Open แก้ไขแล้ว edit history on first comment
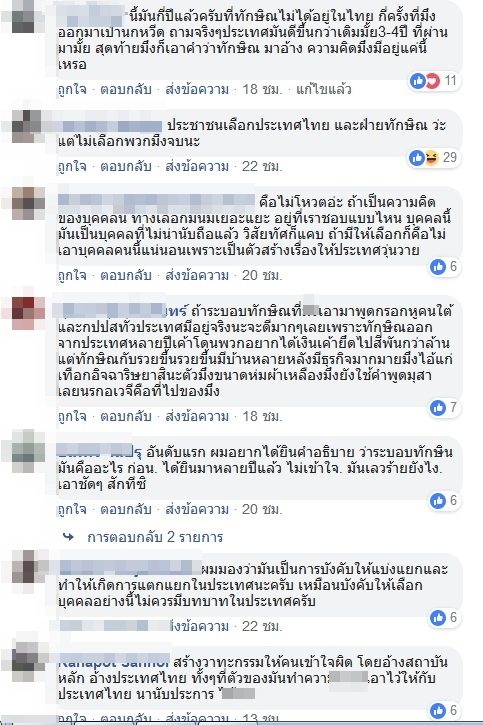483x725 pixels. click(x=324, y=89)
